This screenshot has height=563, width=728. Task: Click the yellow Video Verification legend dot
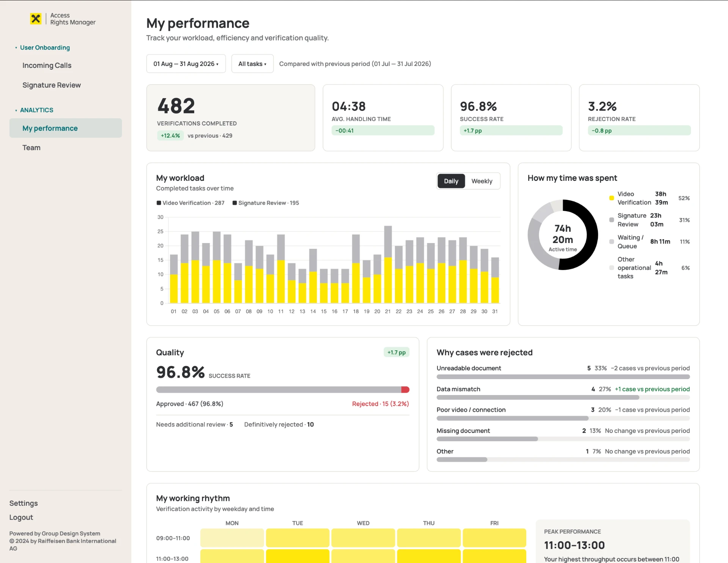pyautogui.click(x=612, y=198)
